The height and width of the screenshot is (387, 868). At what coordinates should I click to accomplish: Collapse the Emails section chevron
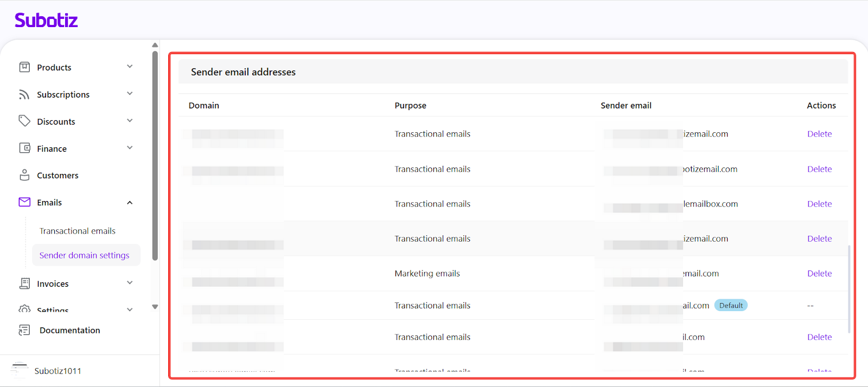pyautogui.click(x=130, y=203)
